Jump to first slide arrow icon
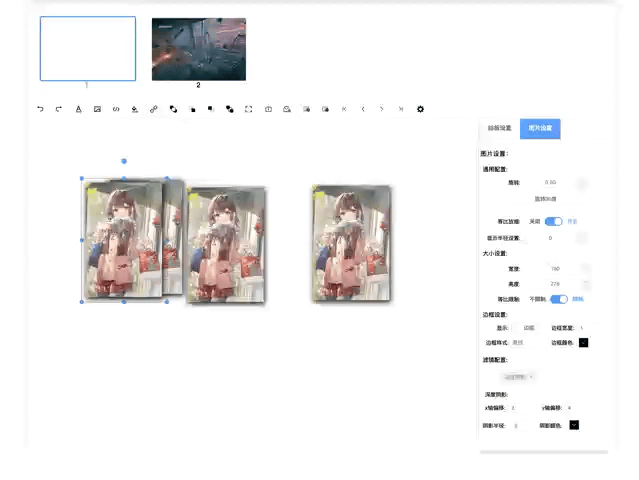 point(344,109)
